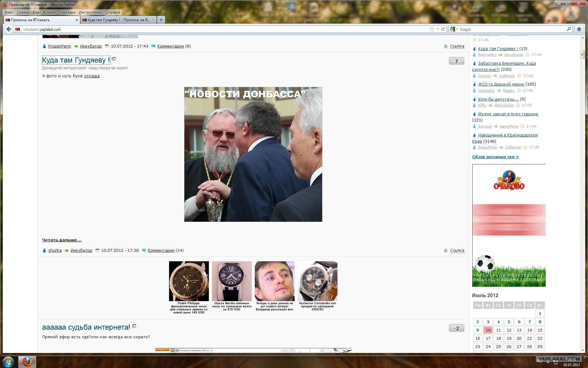Click the Patek Philippe watch ad thumbnail
Image resolution: width=588 pixels, height=368 pixels.
pos(189,281)
